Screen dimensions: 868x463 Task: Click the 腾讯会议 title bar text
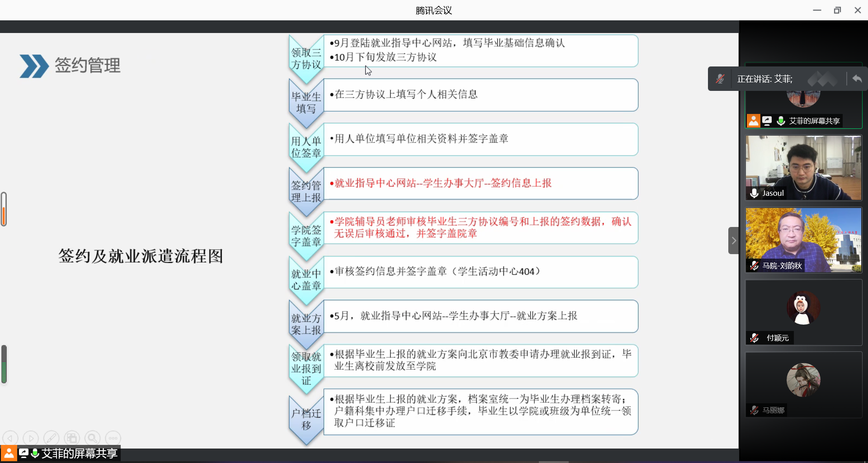pos(433,10)
